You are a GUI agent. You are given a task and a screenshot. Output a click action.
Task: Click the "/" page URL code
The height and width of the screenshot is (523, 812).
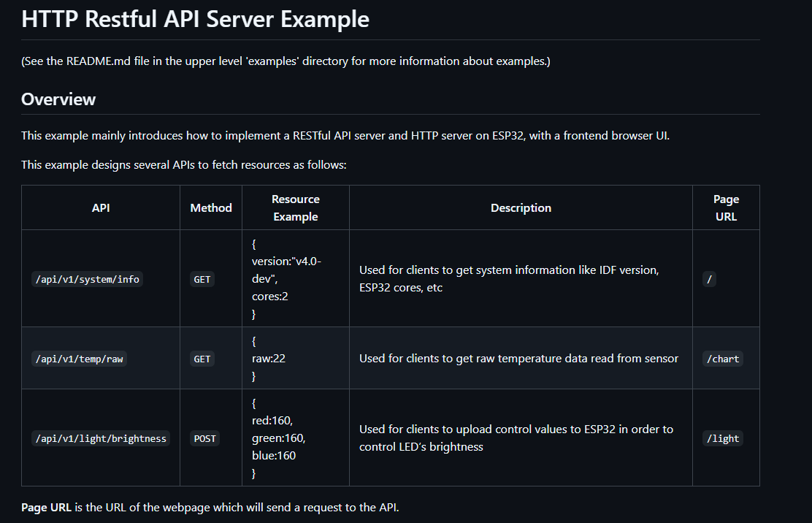[x=709, y=279]
